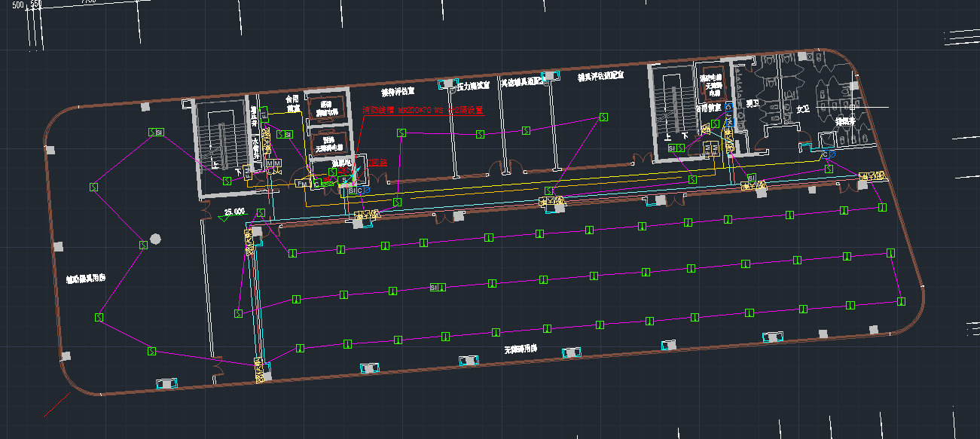
Task: Select the 男卫 room label
Action: pos(751,102)
